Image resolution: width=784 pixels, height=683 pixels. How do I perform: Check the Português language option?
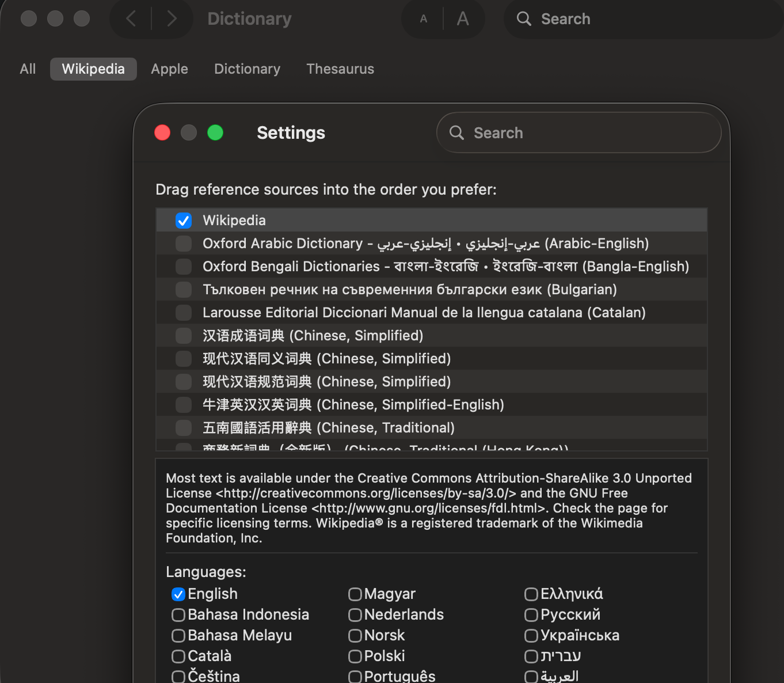pyautogui.click(x=355, y=677)
